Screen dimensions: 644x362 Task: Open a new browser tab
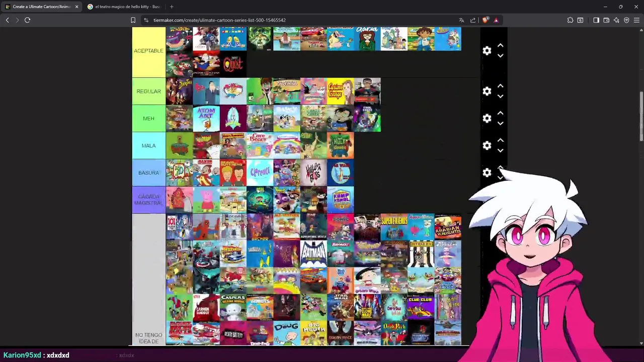[x=172, y=7]
